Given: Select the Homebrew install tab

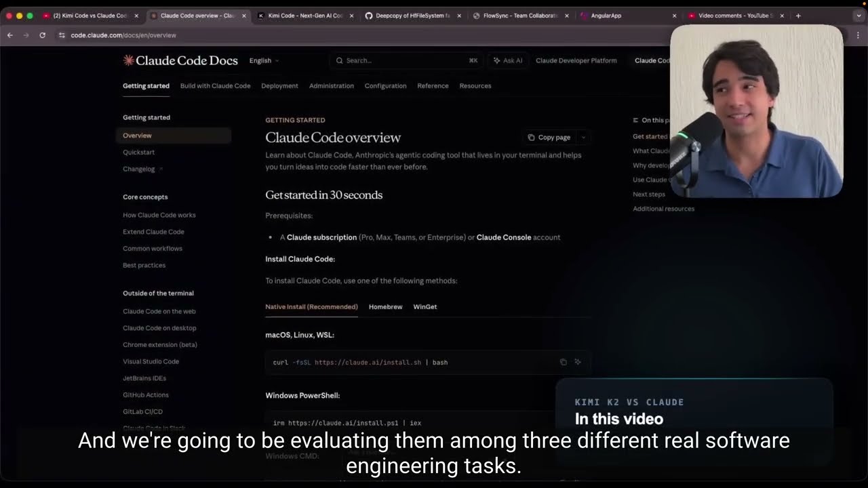Looking at the screenshot, I should (385, 307).
